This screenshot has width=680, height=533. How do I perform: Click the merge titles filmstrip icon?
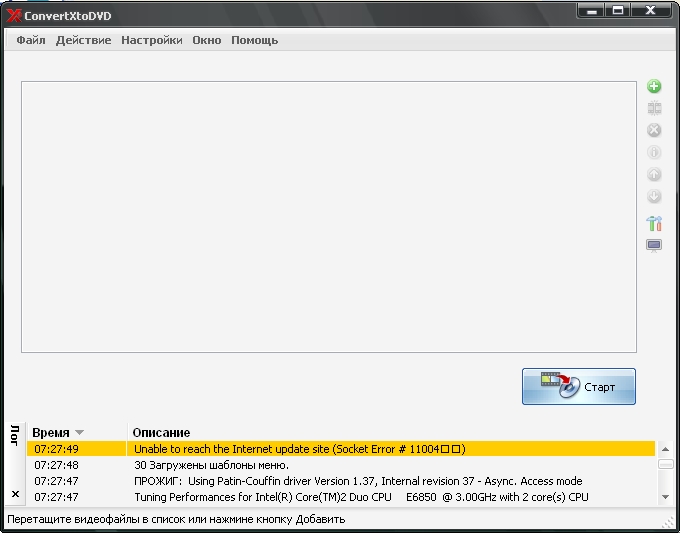(654, 108)
